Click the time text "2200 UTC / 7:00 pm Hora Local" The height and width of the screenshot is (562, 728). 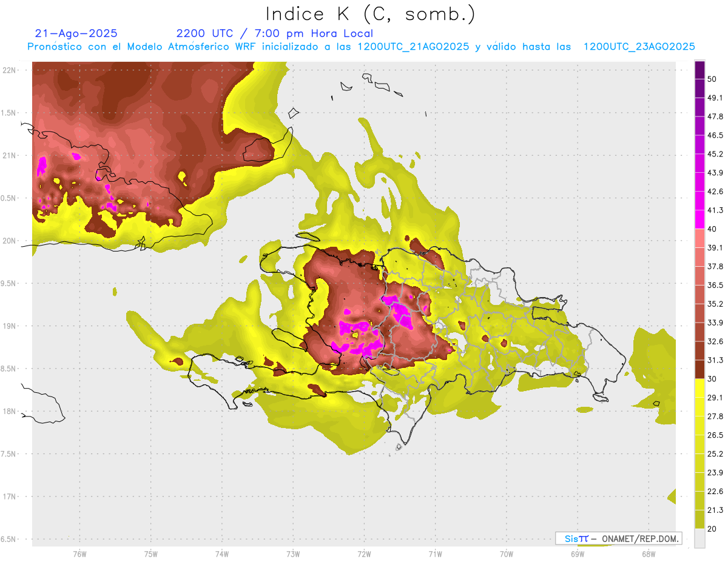point(275,33)
